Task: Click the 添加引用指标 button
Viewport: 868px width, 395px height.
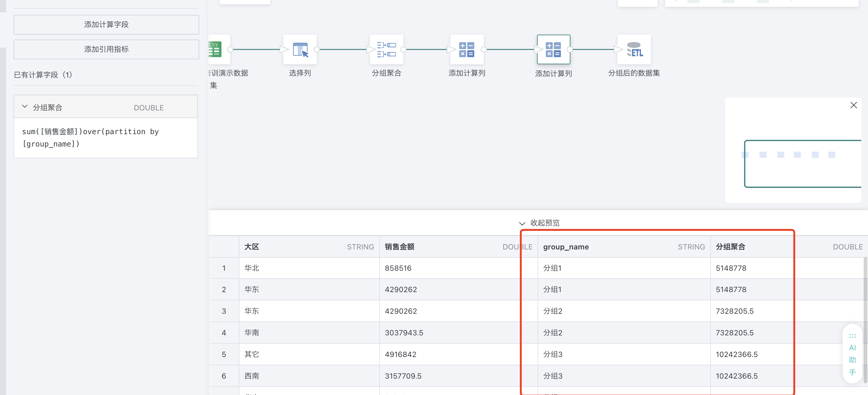Action: (106, 49)
